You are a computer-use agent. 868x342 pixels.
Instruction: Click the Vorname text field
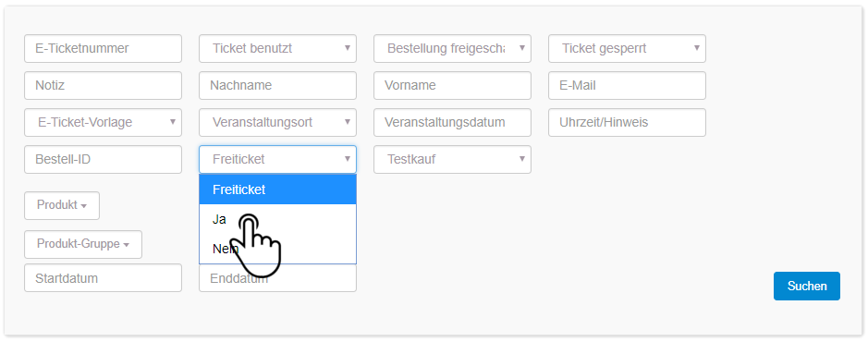tap(452, 86)
